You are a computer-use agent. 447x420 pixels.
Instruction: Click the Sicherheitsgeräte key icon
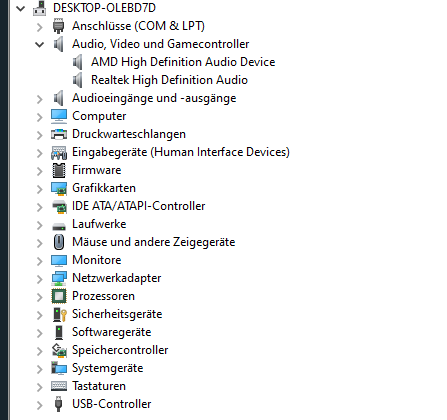[x=60, y=314]
